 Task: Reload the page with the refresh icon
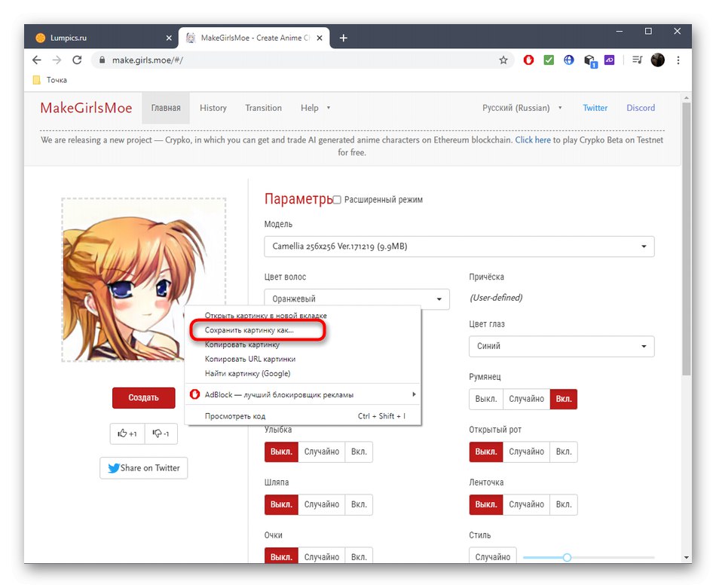point(77,60)
